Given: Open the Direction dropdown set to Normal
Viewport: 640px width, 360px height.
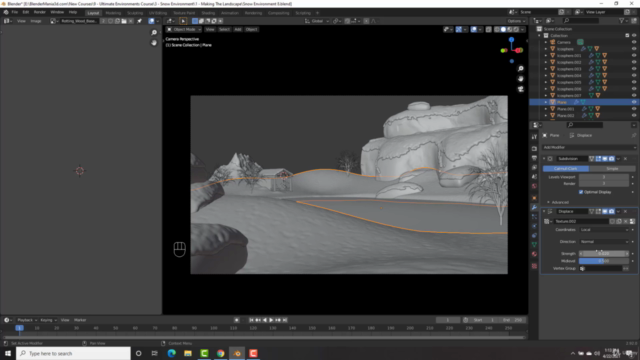Looking at the screenshot, I should click(x=604, y=242).
